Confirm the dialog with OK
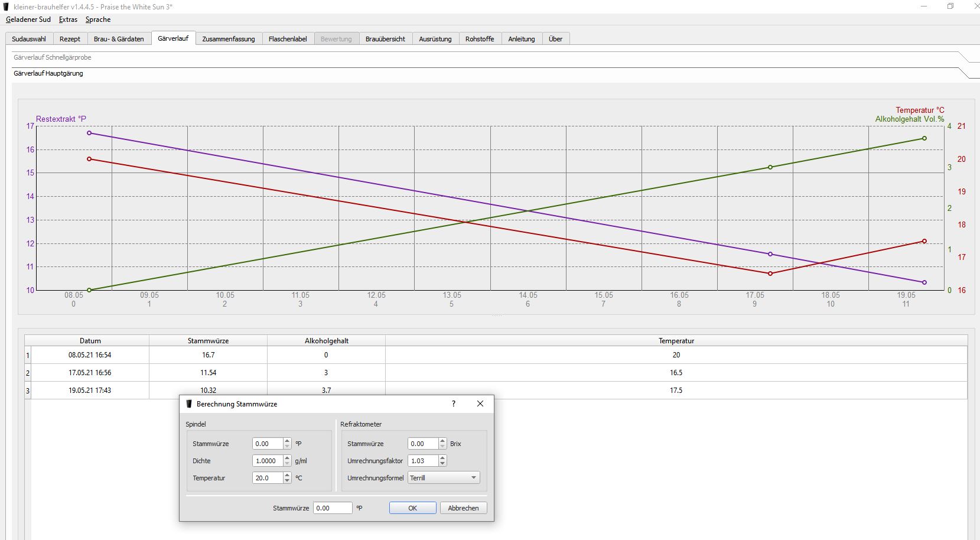 [x=412, y=508]
